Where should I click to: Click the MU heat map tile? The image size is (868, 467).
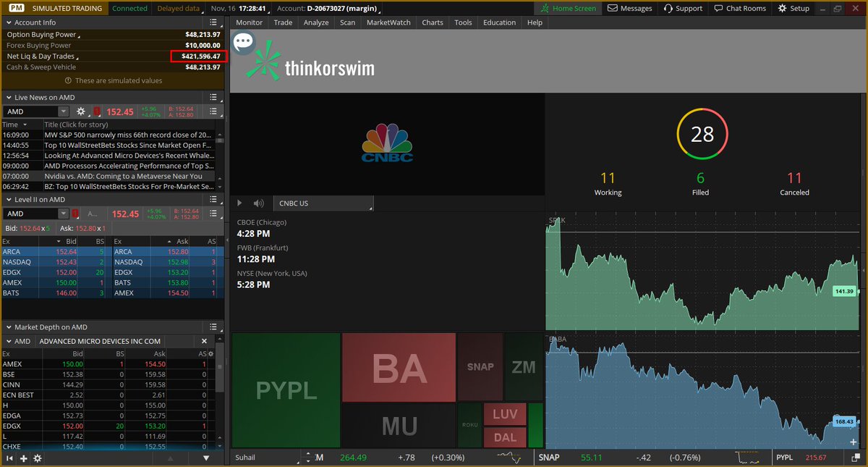[x=399, y=426]
